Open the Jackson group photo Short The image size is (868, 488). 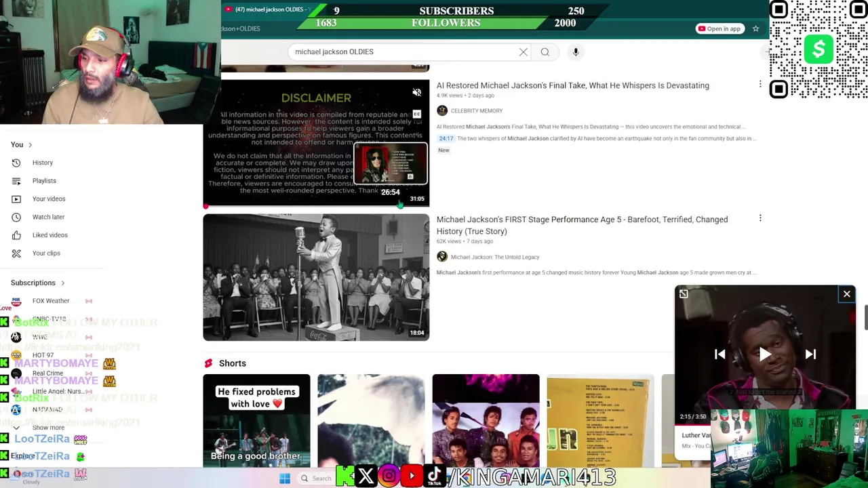coord(486,420)
